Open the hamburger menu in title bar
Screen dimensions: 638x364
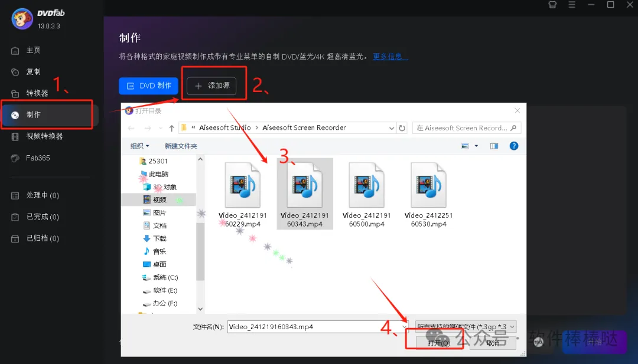tap(572, 5)
